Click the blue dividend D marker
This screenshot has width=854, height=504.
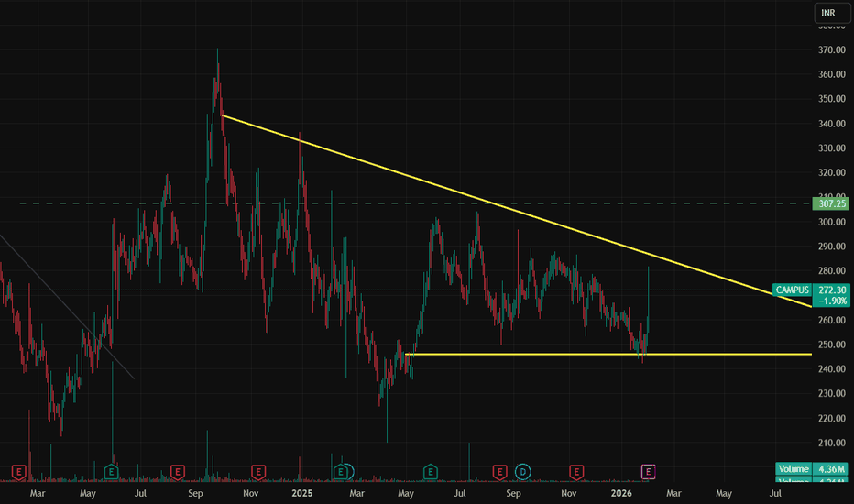coord(523,472)
